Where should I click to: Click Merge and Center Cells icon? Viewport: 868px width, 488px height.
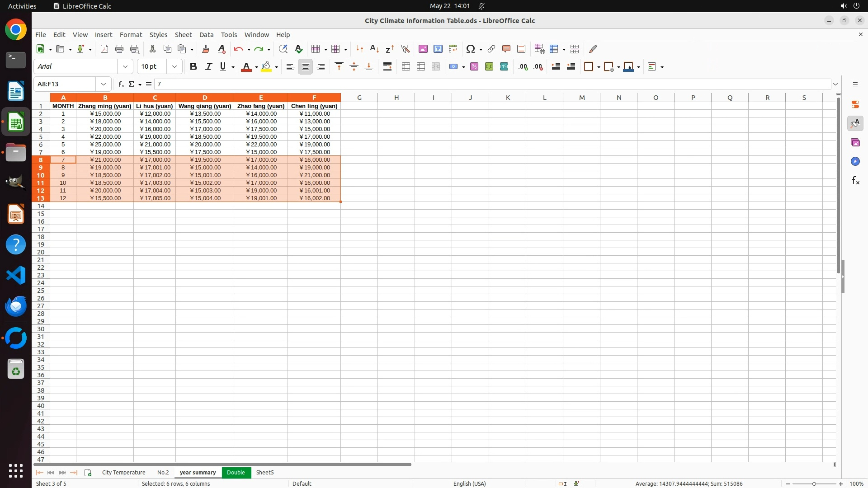[406, 66]
